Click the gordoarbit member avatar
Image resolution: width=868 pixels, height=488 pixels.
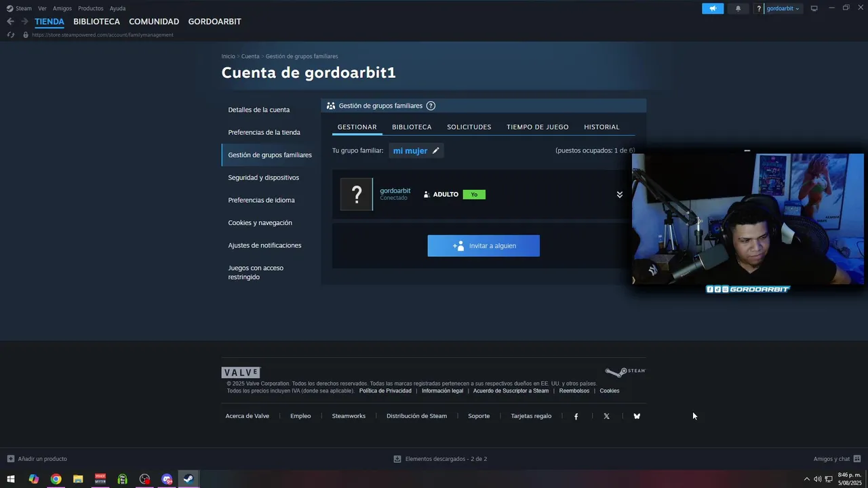click(357, 195)
